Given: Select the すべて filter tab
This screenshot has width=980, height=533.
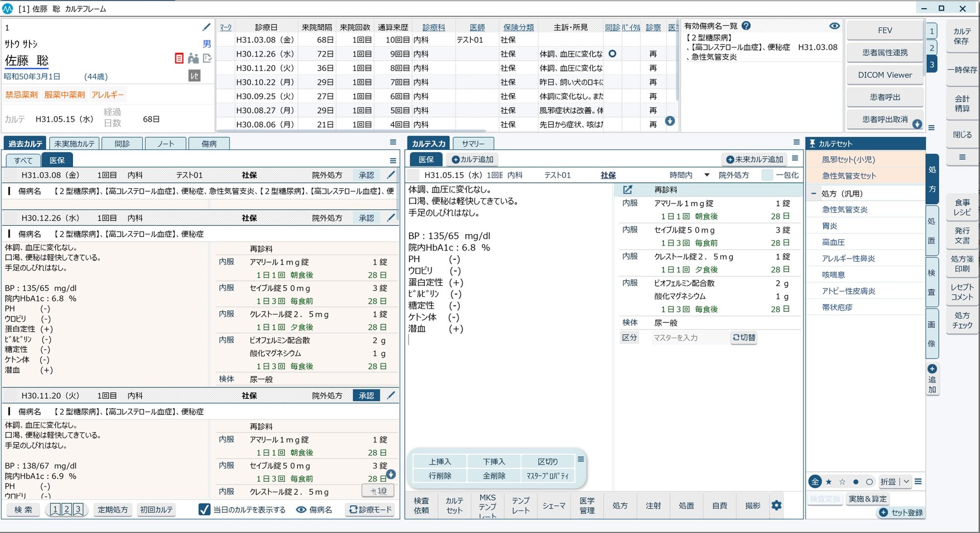Looking at the screenshot, I should pos(23,160).
